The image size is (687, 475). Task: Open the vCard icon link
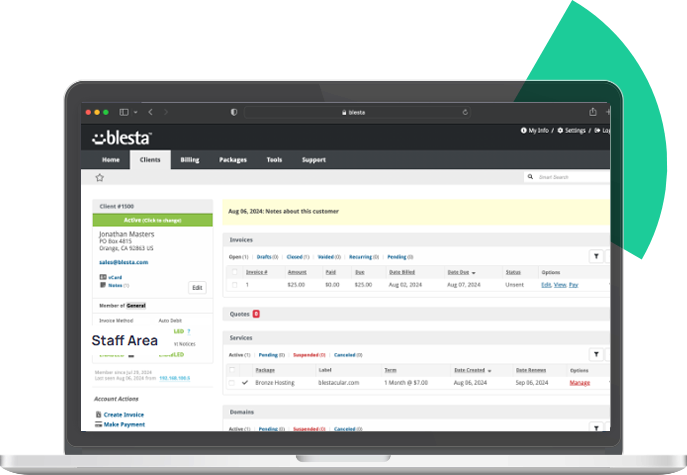click(x=103, y=276)
